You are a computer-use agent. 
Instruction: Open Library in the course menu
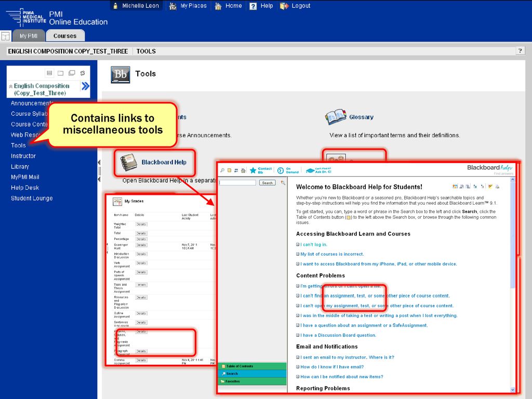20,167
